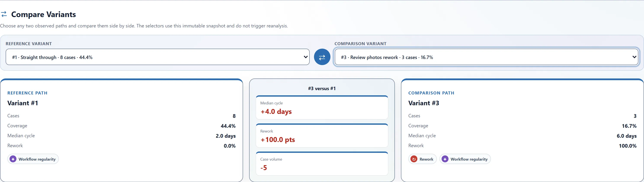Click the red Rework badge icon
Viewport: 644px width, 182px height.
tap(414, 159)
